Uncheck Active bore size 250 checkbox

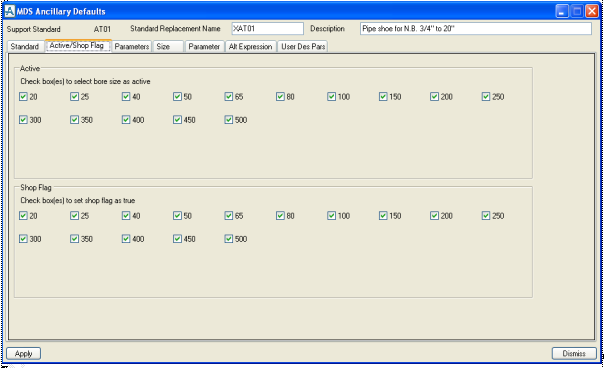(486, 96)
